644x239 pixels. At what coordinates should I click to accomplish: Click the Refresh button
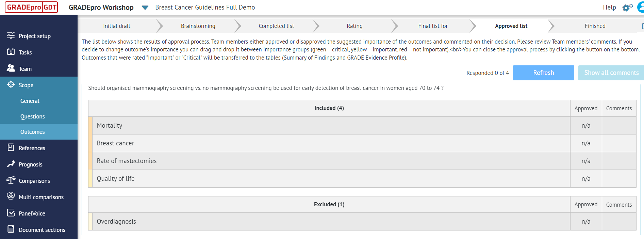coord(543,73)
